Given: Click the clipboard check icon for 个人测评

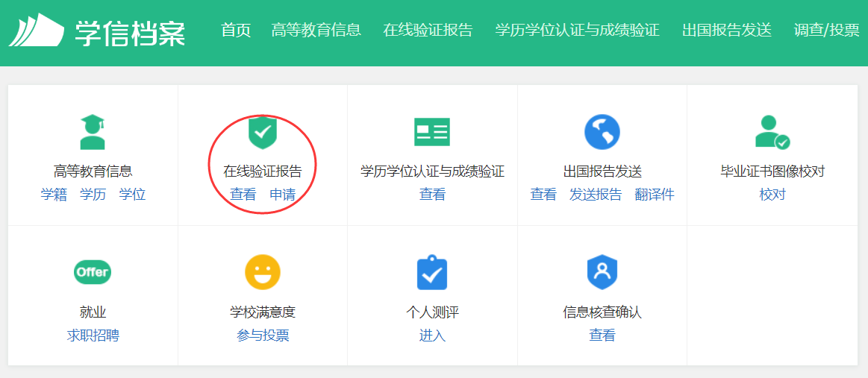Looking at the screenshot, I should (x=432, y=273).
